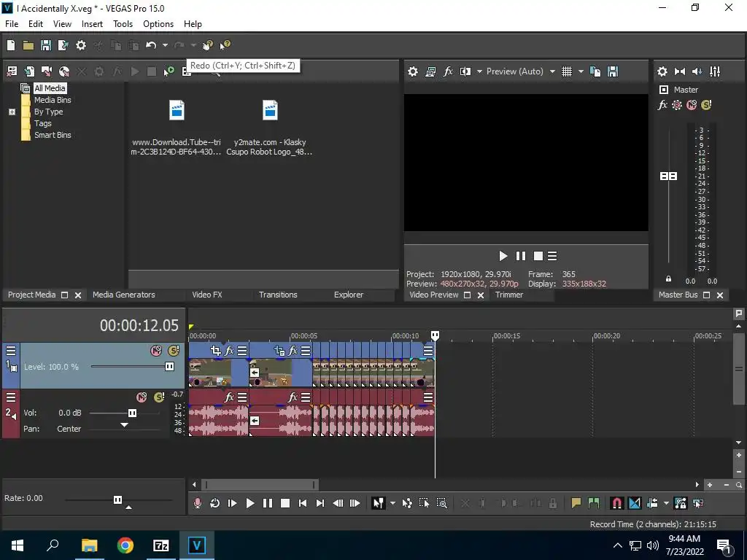747x560 pixels.
Task: Toggle split screen view in preview
Action: click(465, 71)
